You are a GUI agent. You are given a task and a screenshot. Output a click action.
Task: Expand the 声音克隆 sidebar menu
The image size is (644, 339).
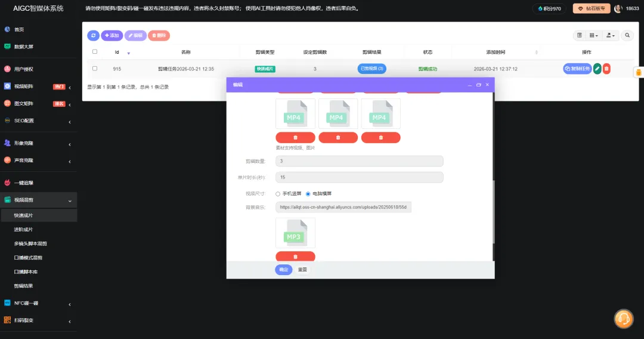pyautogui.click(x=39, y=161)
